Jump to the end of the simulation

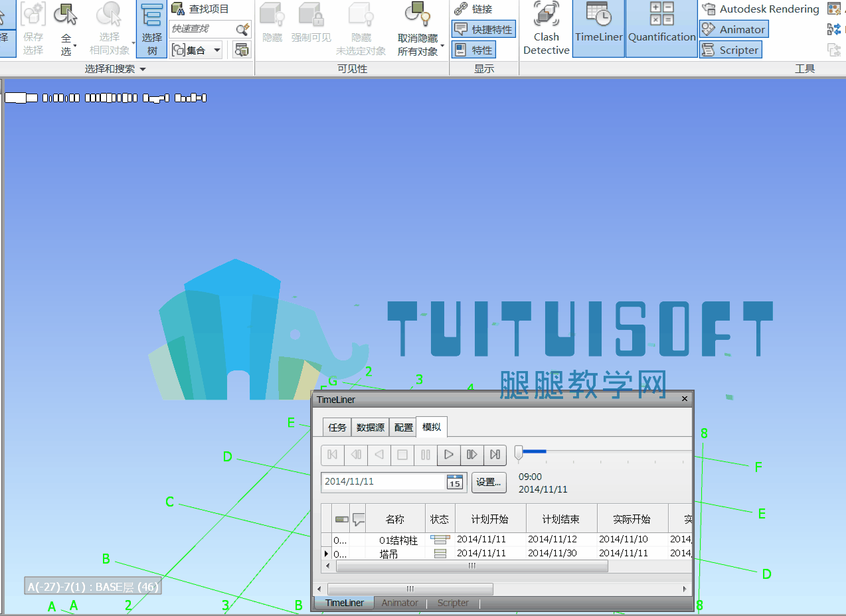coord(495,455)
